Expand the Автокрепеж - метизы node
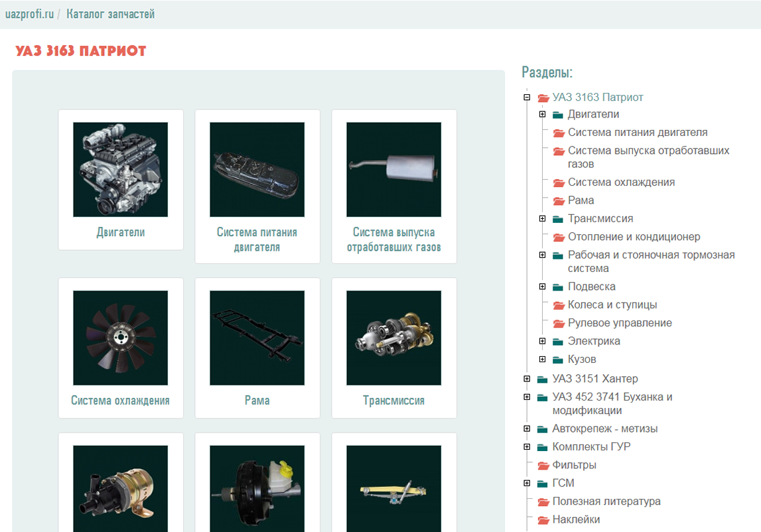This screenshot has width=761, height=532. (x=527, y=429)
